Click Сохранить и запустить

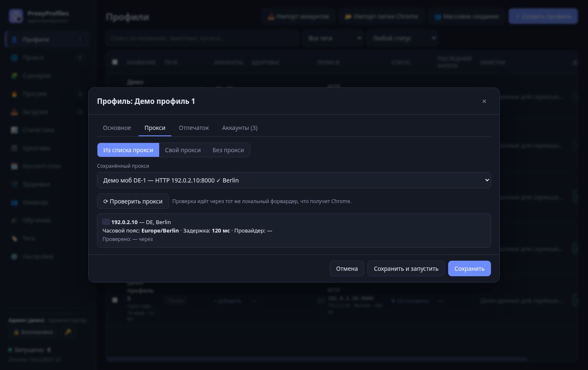406,269
